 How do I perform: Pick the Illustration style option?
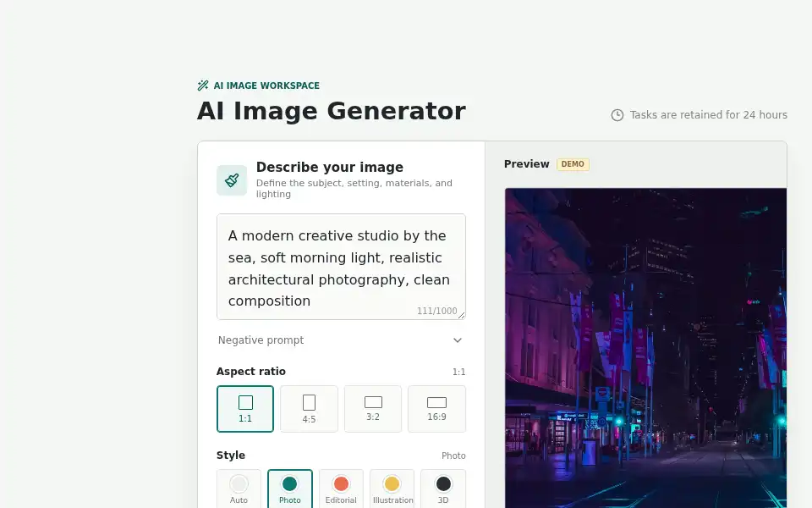coord(392,489)
